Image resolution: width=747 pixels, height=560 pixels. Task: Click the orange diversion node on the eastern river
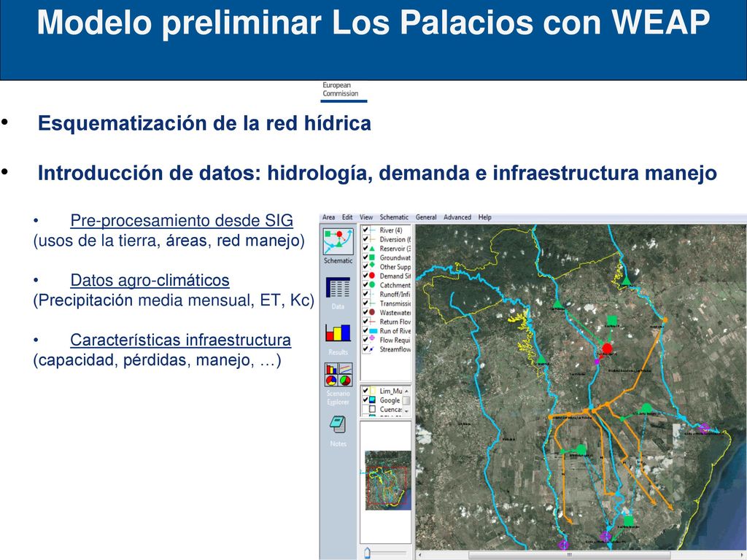click(x=665, y=320)
